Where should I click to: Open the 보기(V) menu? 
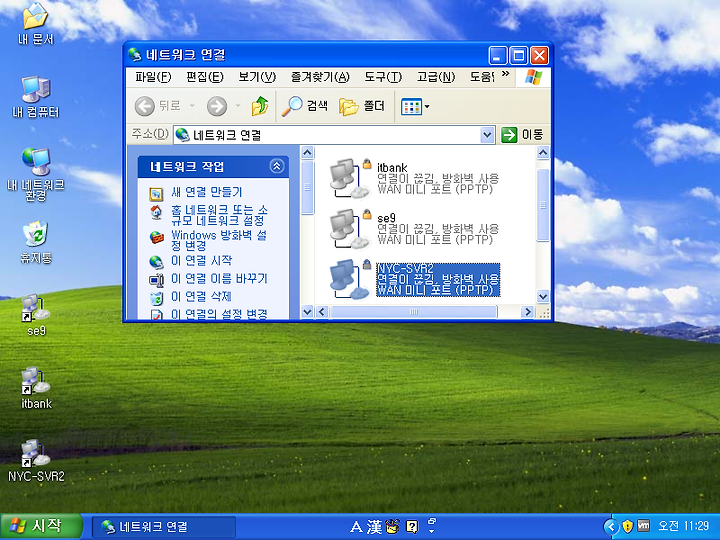click(x=257, y=77)
